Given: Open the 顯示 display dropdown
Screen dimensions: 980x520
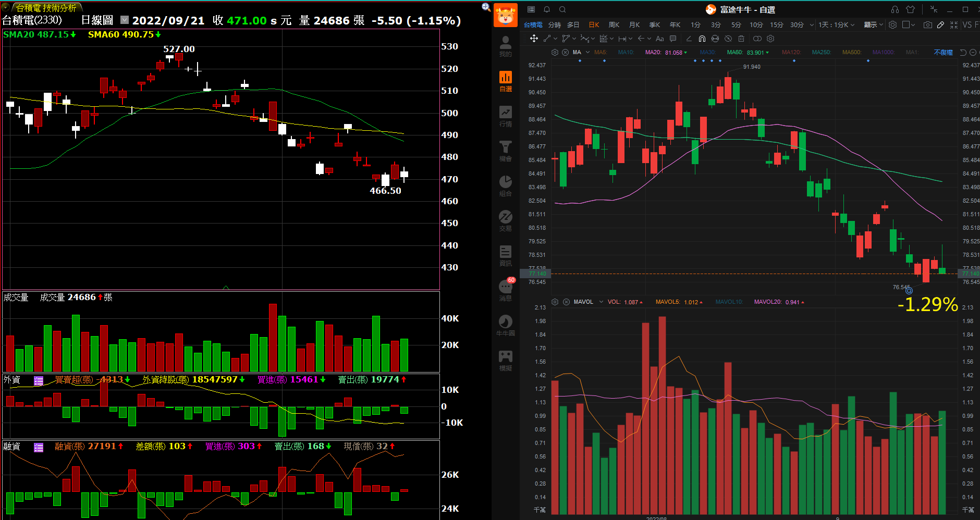Looking at the screenshot, I should (x=873, y=24).
